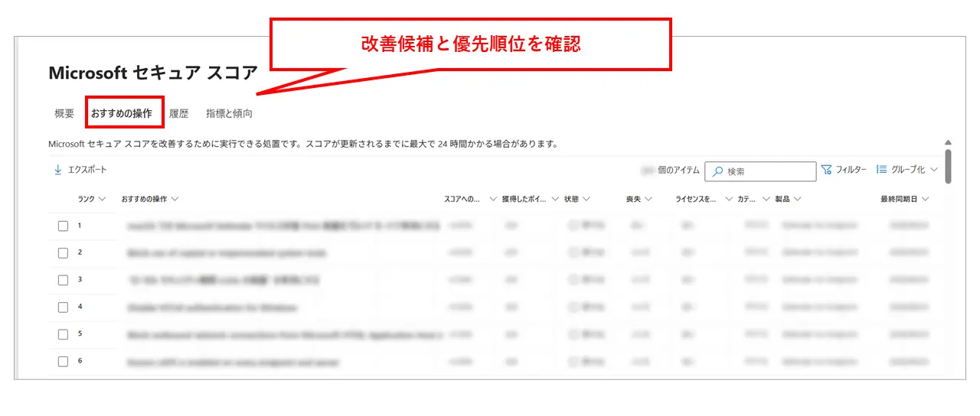Screen dimensions: 980x416
Task: Click the エクスポート button
Action: (x=80, y=170)
